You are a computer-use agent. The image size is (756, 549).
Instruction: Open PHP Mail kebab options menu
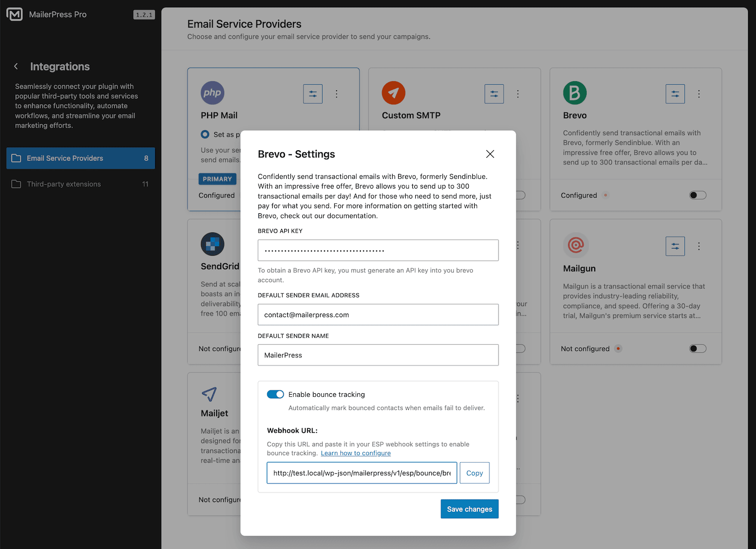(336, 94)
